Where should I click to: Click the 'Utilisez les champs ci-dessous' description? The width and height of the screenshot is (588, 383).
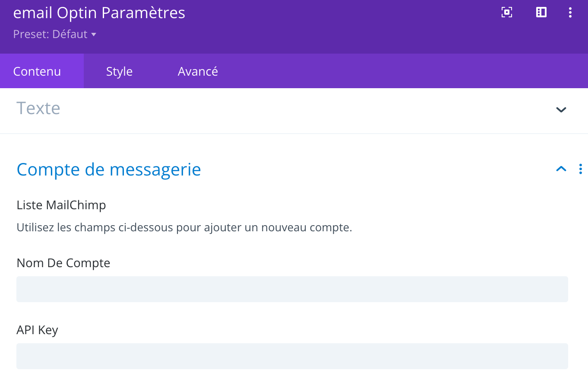tap(184, 227)
